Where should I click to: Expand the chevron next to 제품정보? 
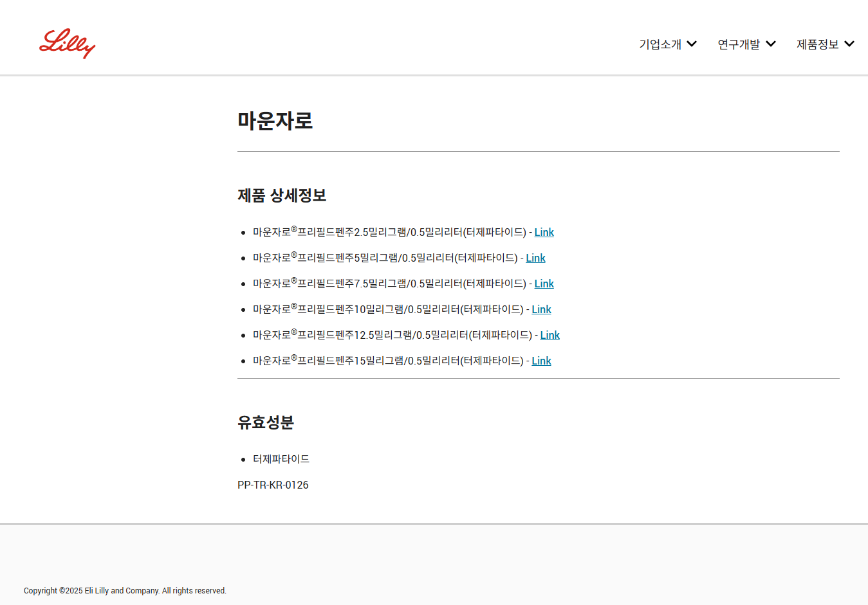coord(849,44)
